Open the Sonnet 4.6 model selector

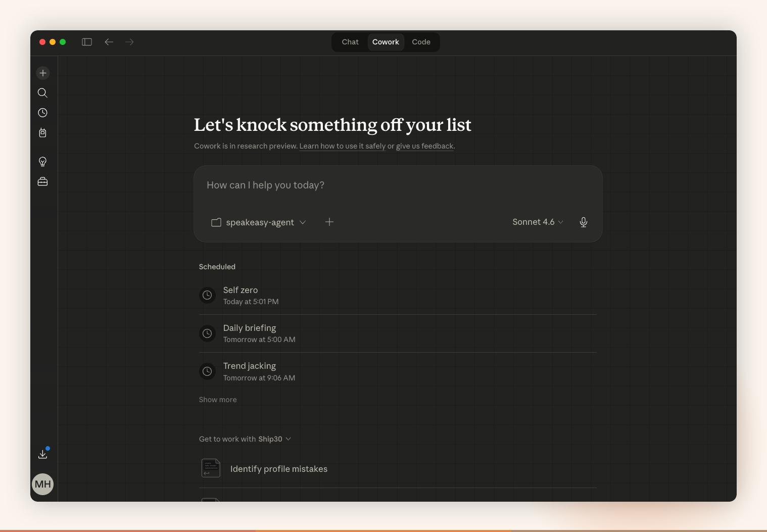click(x=537, y=222)
